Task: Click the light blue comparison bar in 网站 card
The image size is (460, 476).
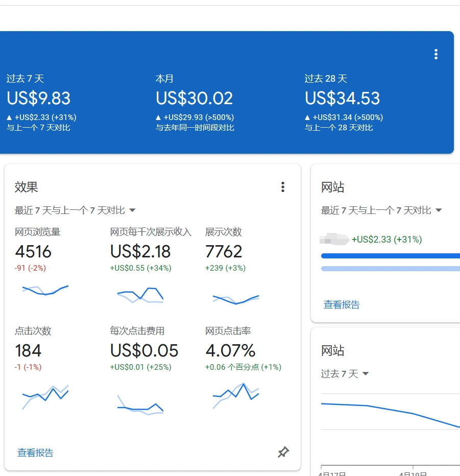Action: click(390, 268)
